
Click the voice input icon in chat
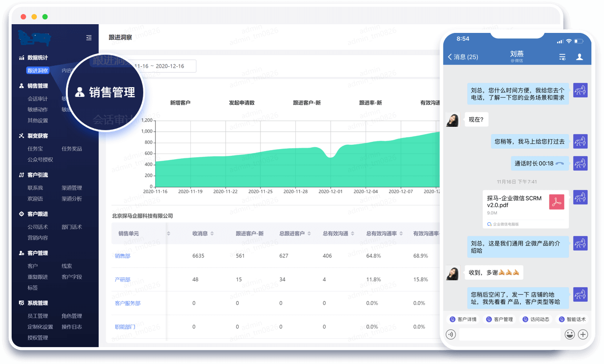click(x=451, y=334)
